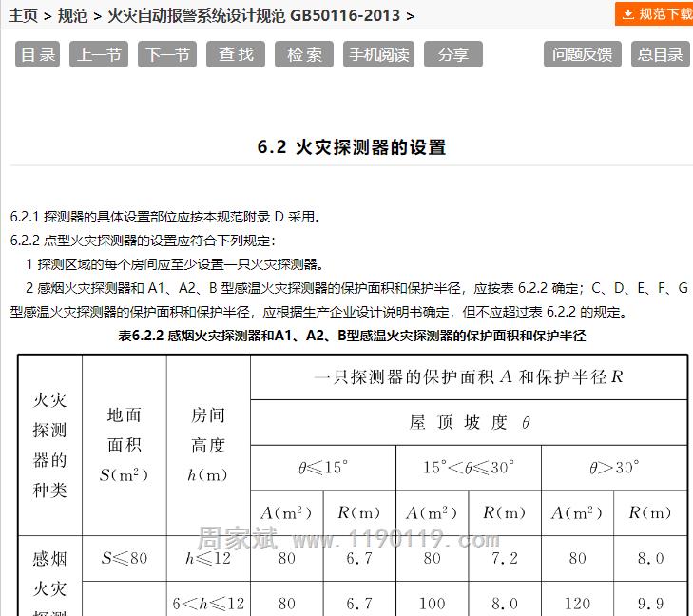This screenshot has width=693, height=616.
Task: Click item 2 感烟火灾探测器和 A1、A2 paragraph
Action: [349, 300]
